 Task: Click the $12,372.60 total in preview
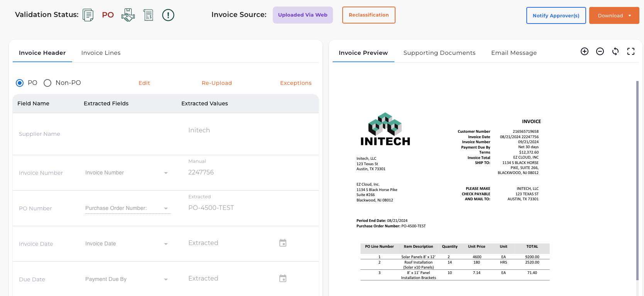529,152
